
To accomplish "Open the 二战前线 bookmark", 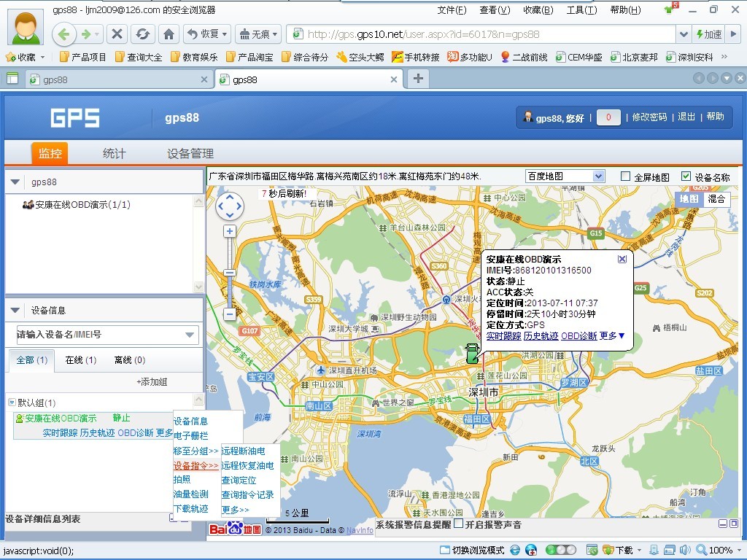I will tap(524, 57).
